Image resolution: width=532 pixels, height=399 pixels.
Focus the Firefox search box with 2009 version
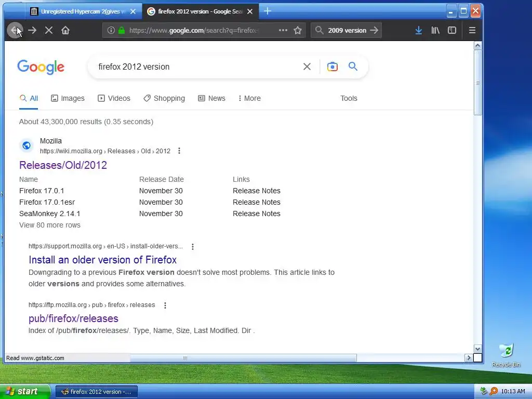click(347, 31)
